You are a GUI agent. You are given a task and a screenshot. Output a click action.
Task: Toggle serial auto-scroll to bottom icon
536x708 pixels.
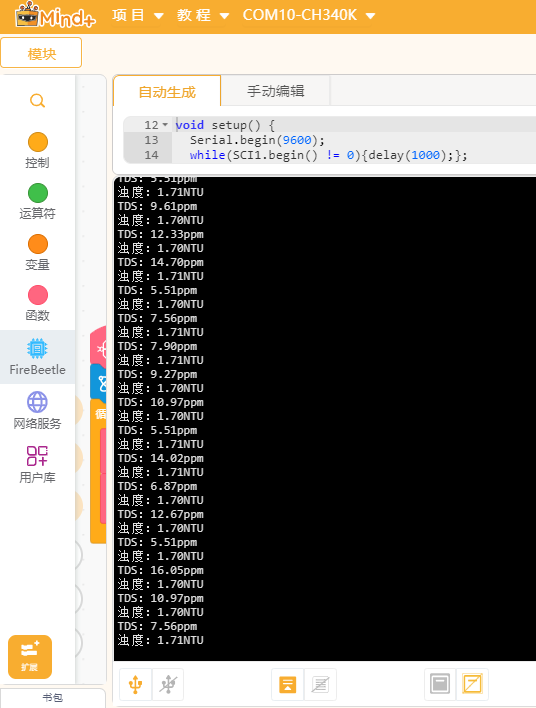click(288, 684)
